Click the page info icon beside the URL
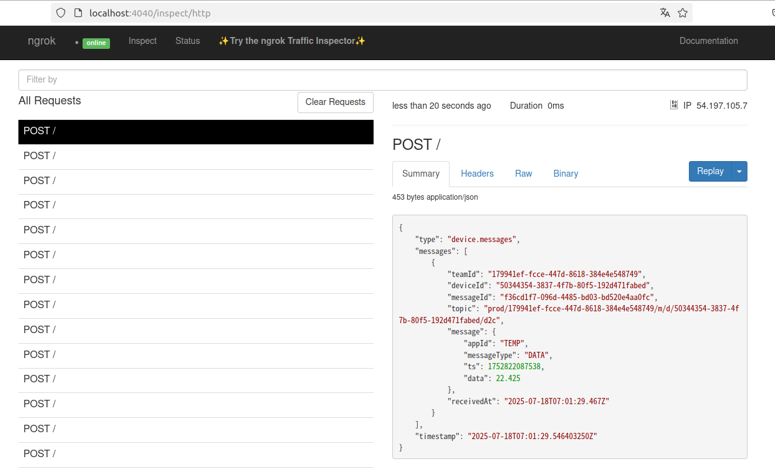The image size is (775, 471). (x=78, y=13)
